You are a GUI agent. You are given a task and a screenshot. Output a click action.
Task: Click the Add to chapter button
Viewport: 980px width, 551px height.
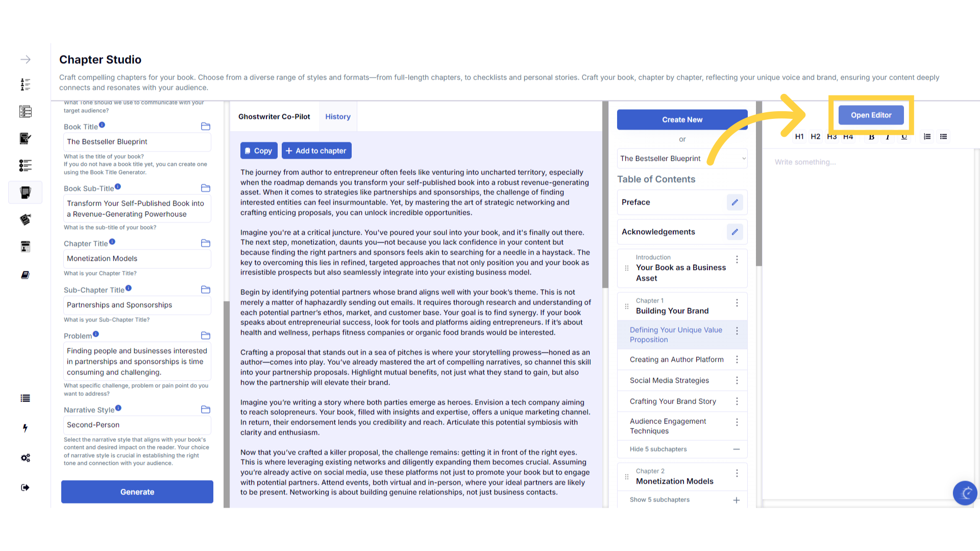coord(316,151)
